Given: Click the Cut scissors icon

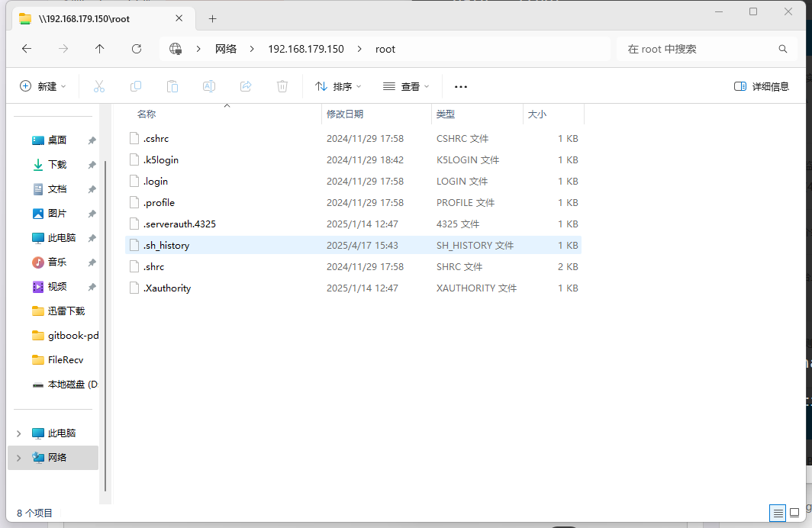Looking at the screenshot, I should [99, 86].
